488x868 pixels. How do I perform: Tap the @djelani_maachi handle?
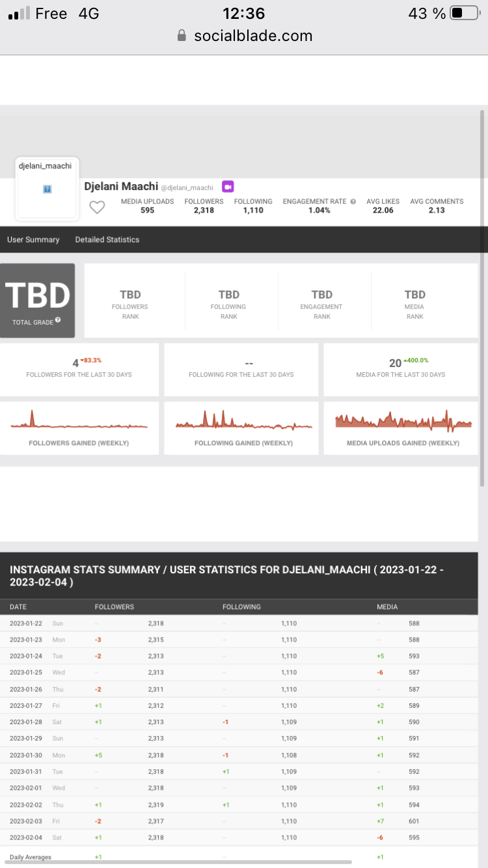tap(187, 187)
